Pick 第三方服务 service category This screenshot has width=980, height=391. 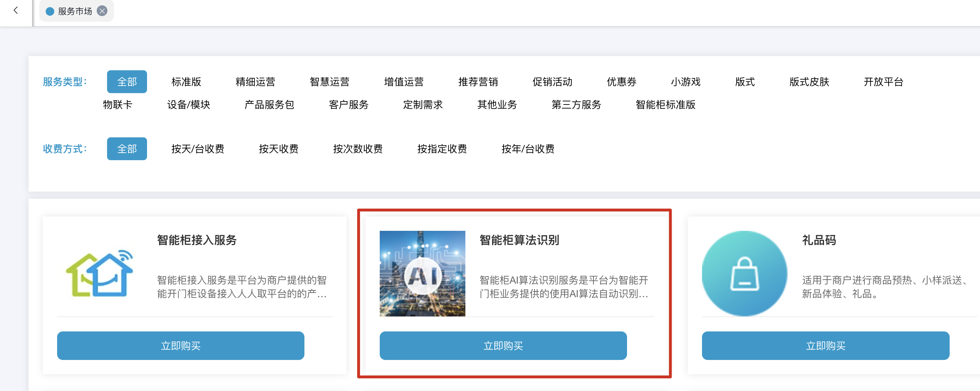tap(576, 105)
